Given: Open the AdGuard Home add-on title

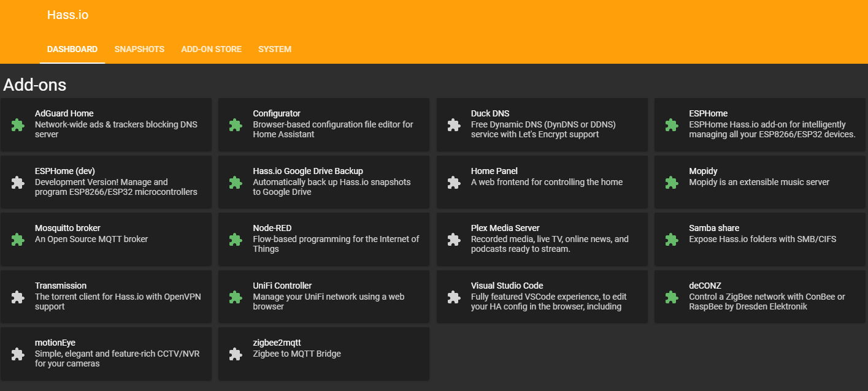Looking at the screenshot, I should (64, 113).
